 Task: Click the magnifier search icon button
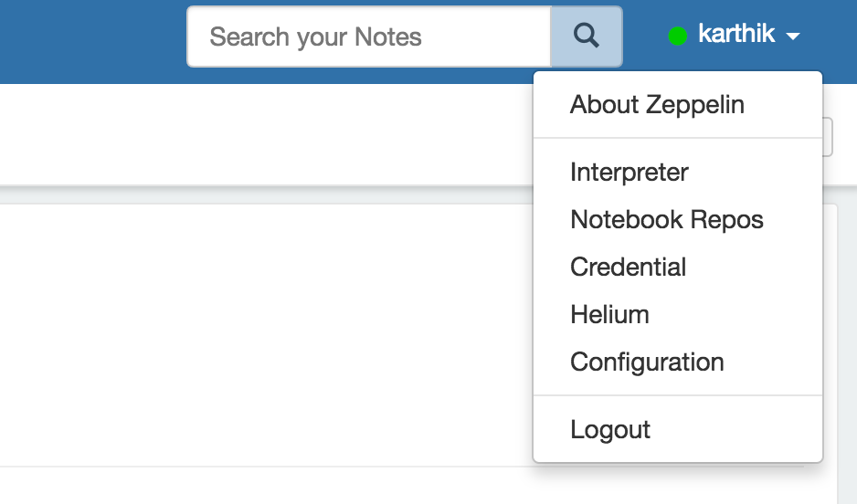click(587, 37)
